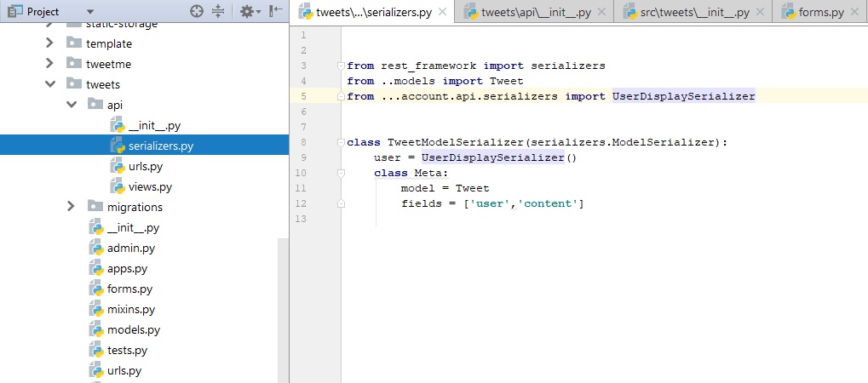Switch to tweets\...\serializers.py editor tab
This screenshot has width=868, height=383.
pos(374,12)
